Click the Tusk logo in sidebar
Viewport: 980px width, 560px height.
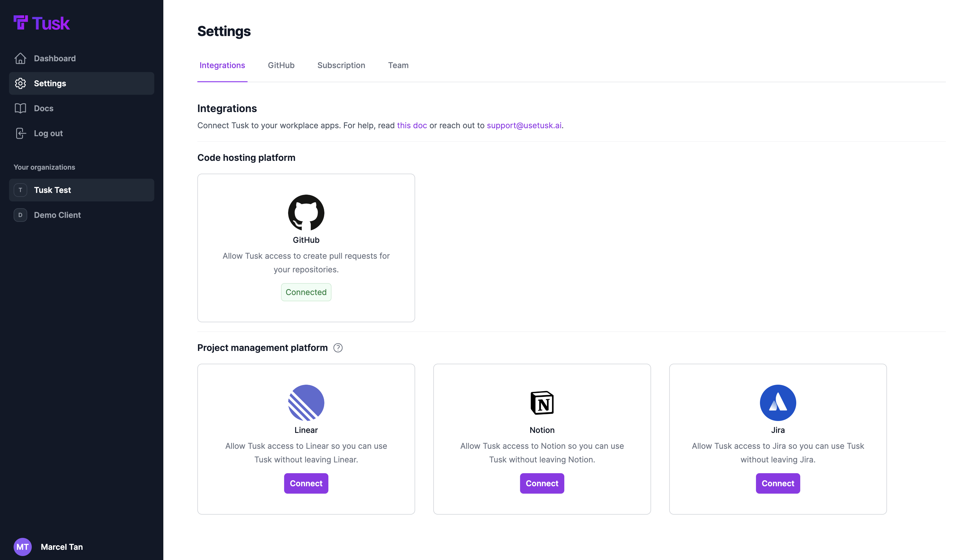click(41, 23)
